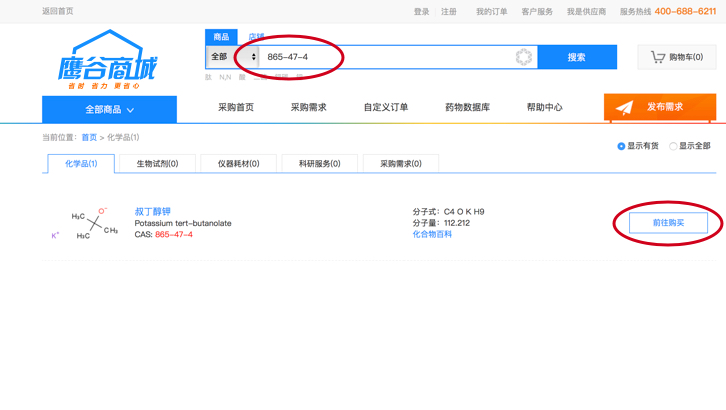Expand the 全部商品 category menu
This screenshot has height=410, width=726.
coord(109,109)
